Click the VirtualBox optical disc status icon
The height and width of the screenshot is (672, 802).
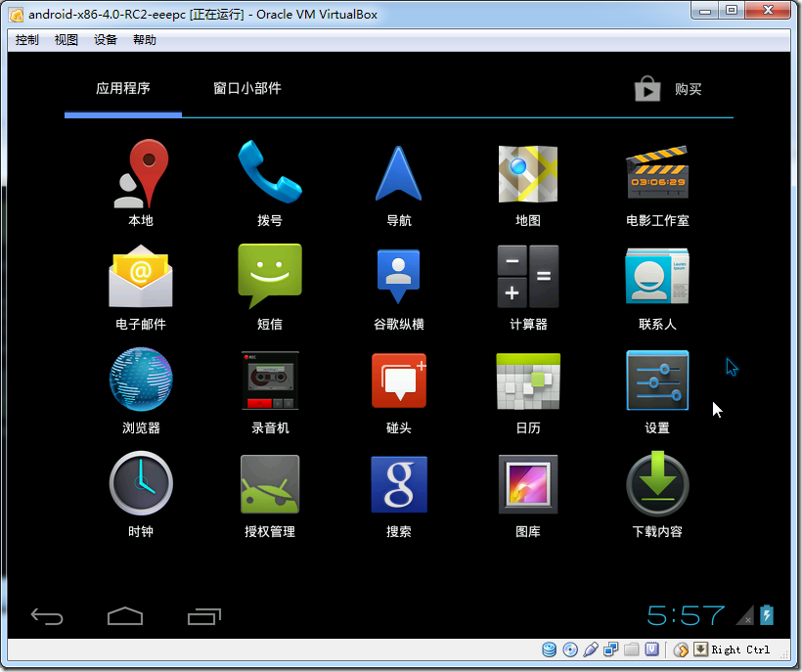click(570, 650)
